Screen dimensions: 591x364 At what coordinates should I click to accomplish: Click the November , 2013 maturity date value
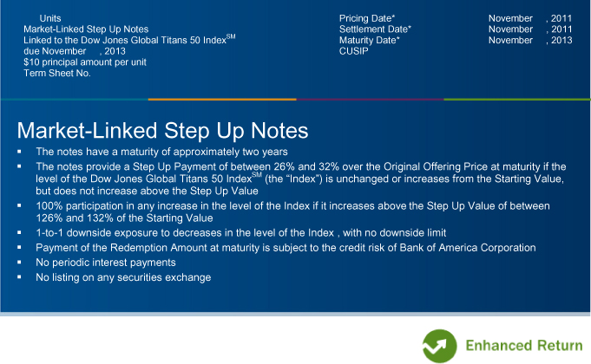pos(530,40)
